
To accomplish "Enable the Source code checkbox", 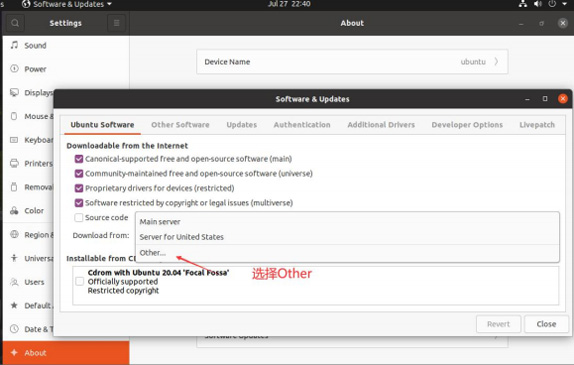I will pos(79,217).
